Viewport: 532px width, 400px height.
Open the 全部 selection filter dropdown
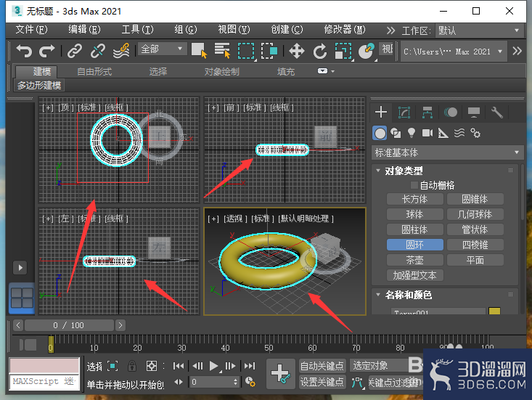tap(161, 49)
